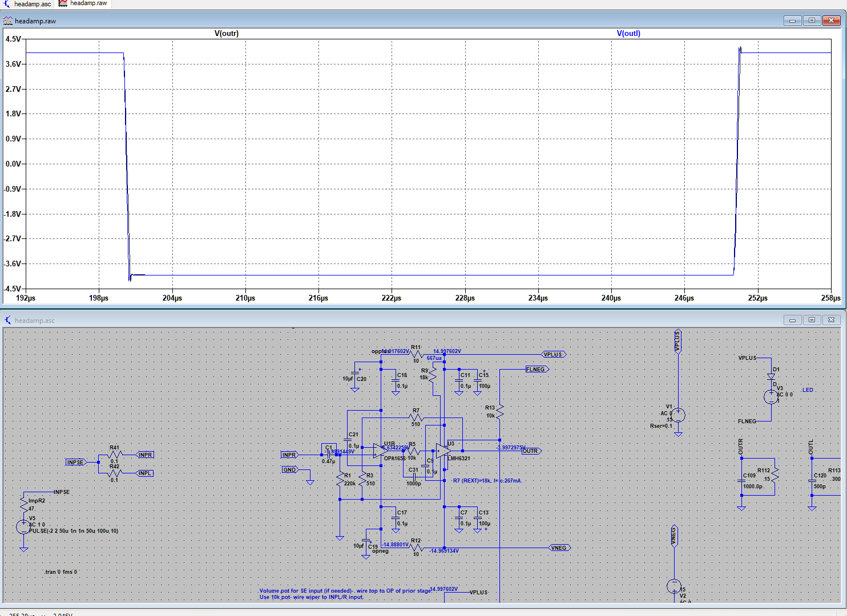Click resistor R41 symbol

tap(115, 455)
